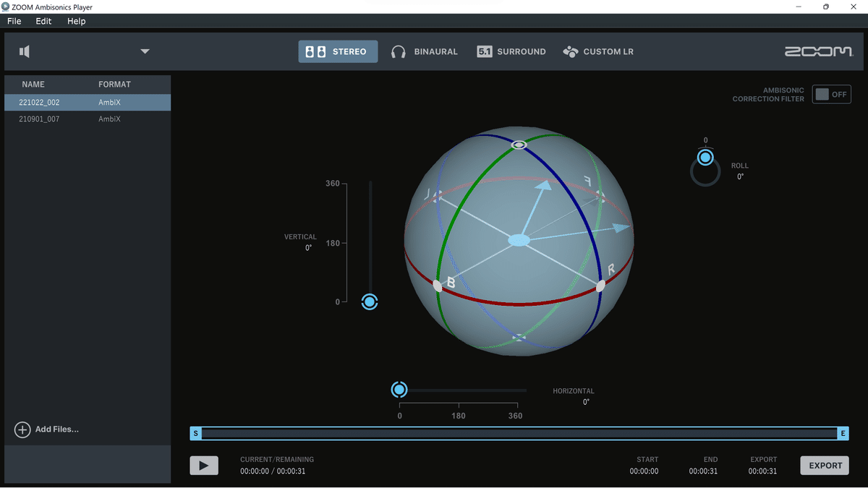Open the File menu
This screenshot has height=488, width=868.
click(x=14, y=21)
